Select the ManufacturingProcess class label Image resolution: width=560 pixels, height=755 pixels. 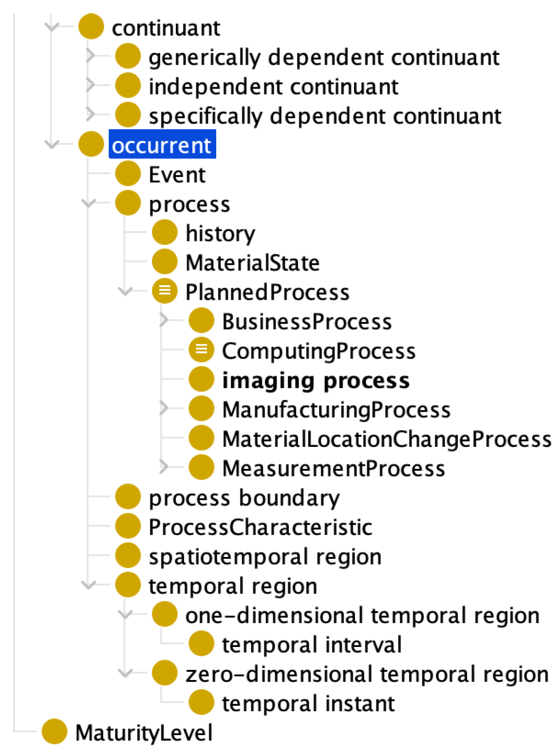coord(336,409)
